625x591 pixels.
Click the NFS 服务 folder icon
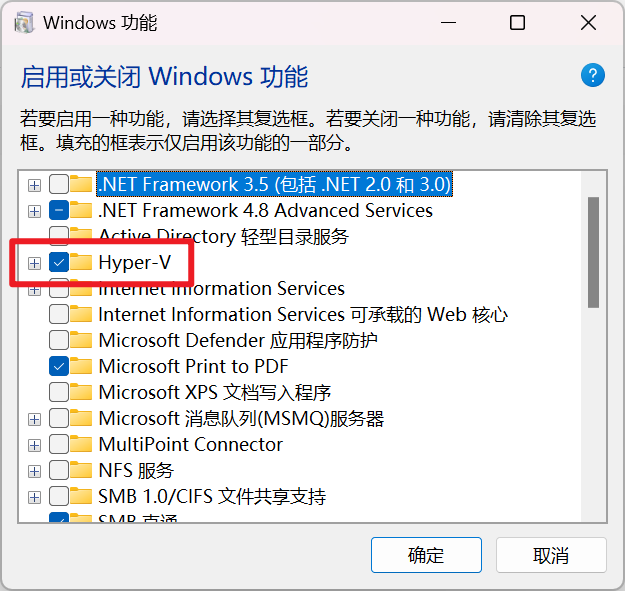click(82, 471)
